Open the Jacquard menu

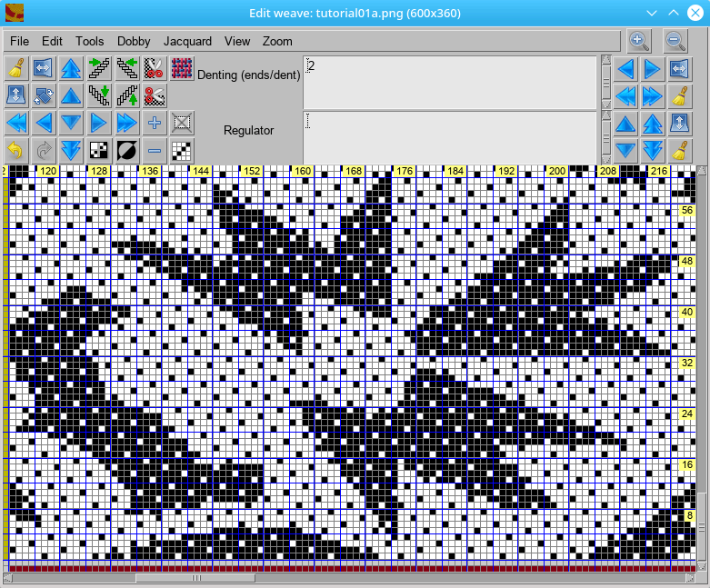point(187,41)
